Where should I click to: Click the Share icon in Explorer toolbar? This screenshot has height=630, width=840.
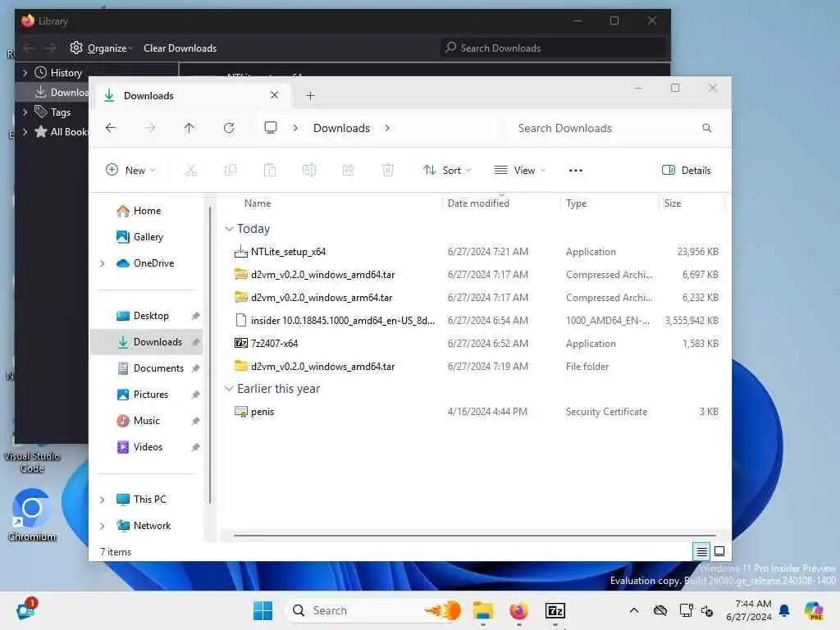click(x=348, y=171)
